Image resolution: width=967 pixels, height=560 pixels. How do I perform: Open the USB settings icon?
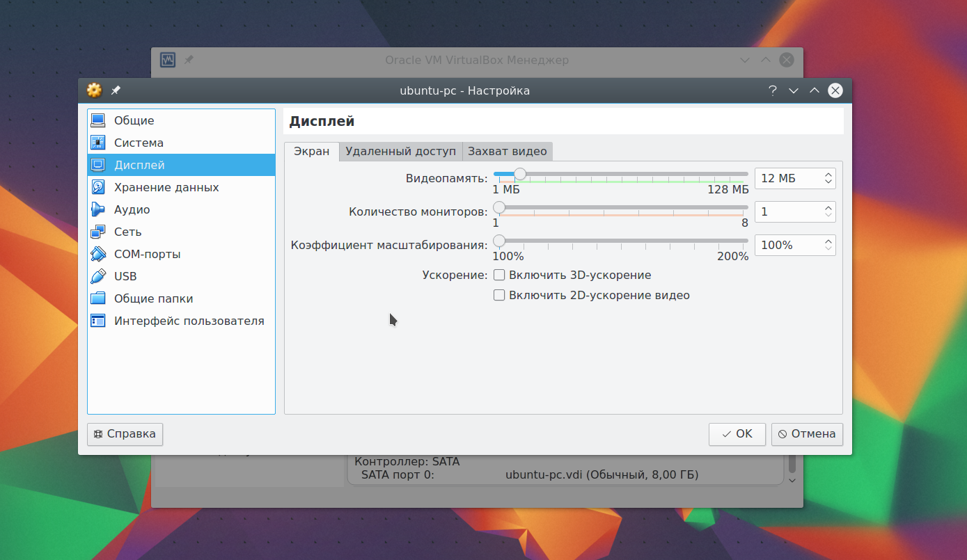click(98, 276)
